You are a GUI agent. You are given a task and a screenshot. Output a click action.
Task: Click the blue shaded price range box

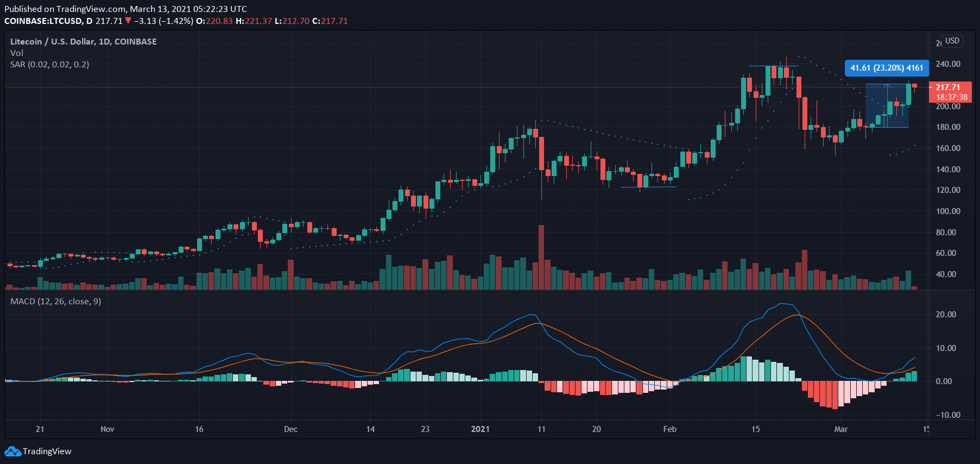coord(887,106)
